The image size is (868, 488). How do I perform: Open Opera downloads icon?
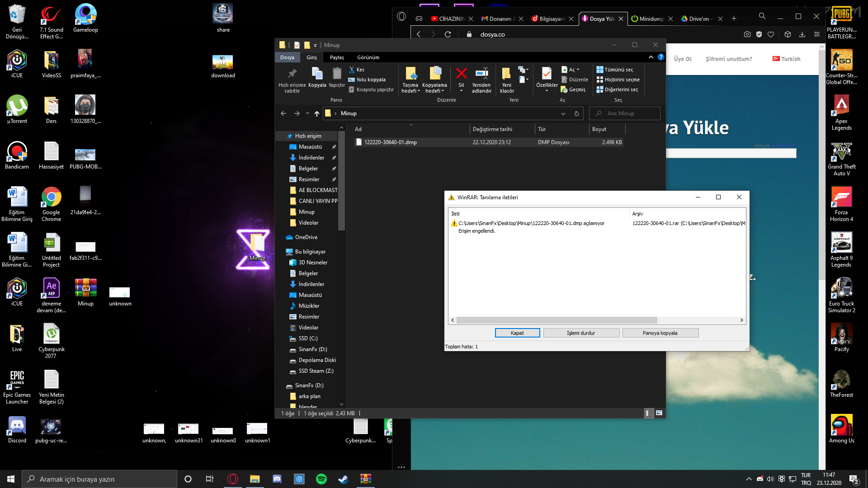[802, 34]
